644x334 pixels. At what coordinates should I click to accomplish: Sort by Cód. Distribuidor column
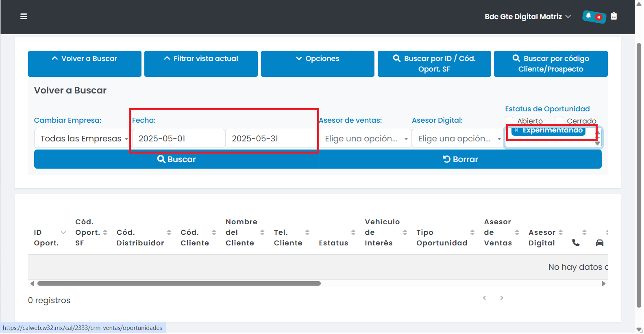point(169,232)
